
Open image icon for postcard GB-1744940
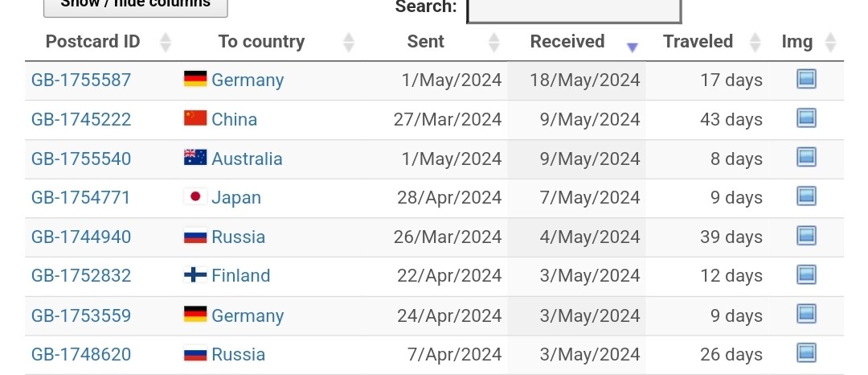click(x=806, y=236)
